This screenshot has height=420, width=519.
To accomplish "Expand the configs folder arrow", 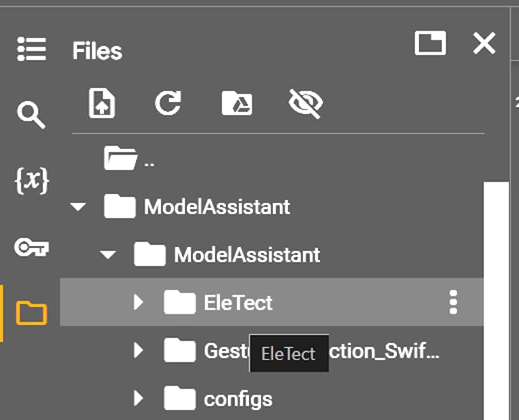I will (x=138, y=398).
